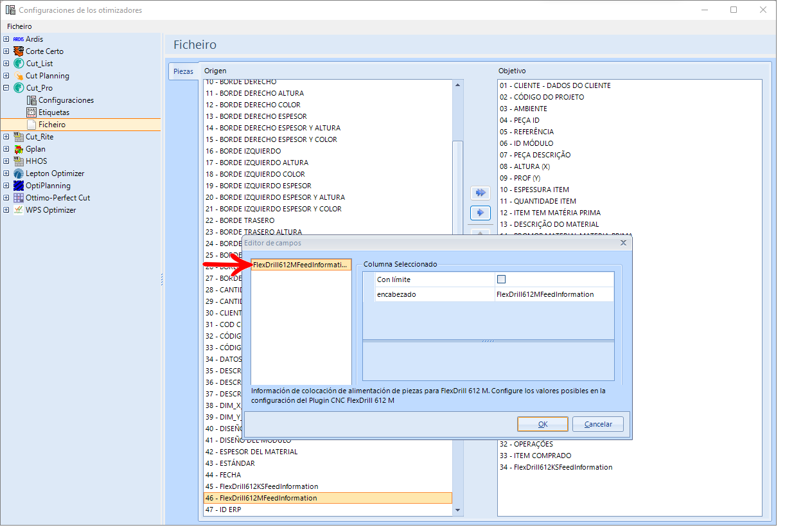
Task: Collapse the Cut_Pro tree node
Action: pyautogui.click(x=6, y=88)
